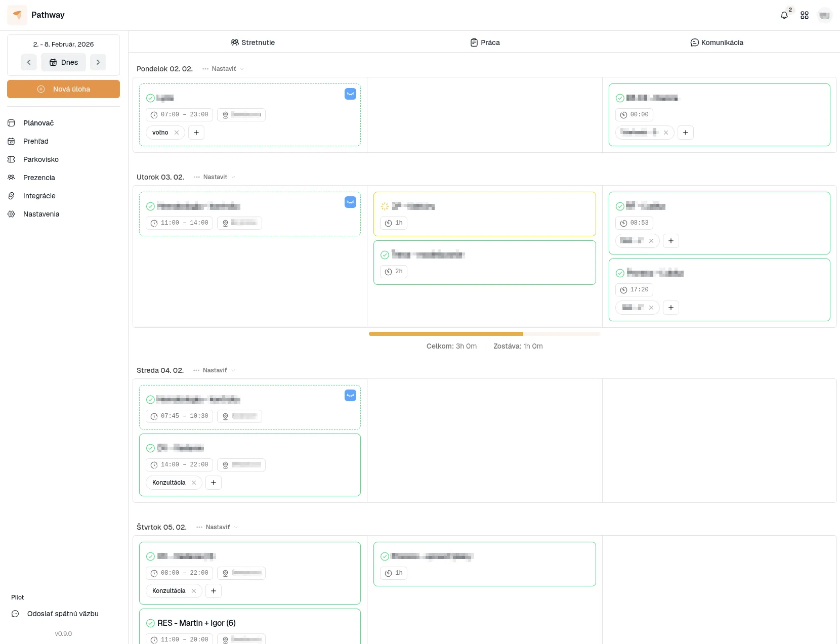
Task: Open the Nastavenia settings icon
Action: [x=11, y=214]
